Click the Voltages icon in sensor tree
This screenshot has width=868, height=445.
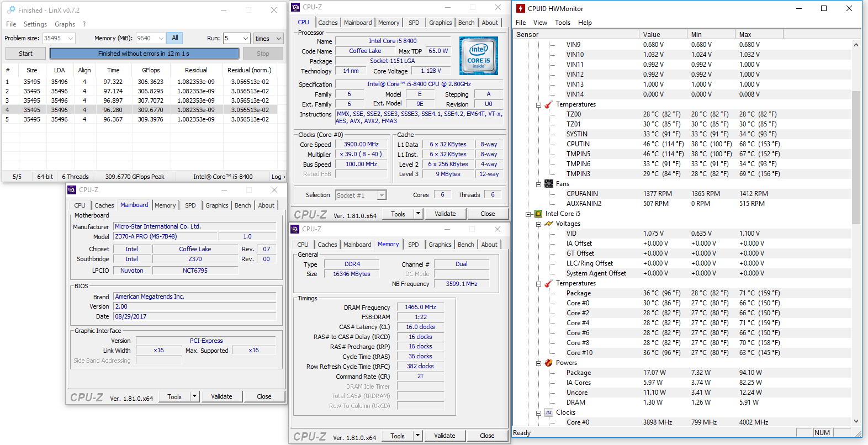click(x=549, y=224)
